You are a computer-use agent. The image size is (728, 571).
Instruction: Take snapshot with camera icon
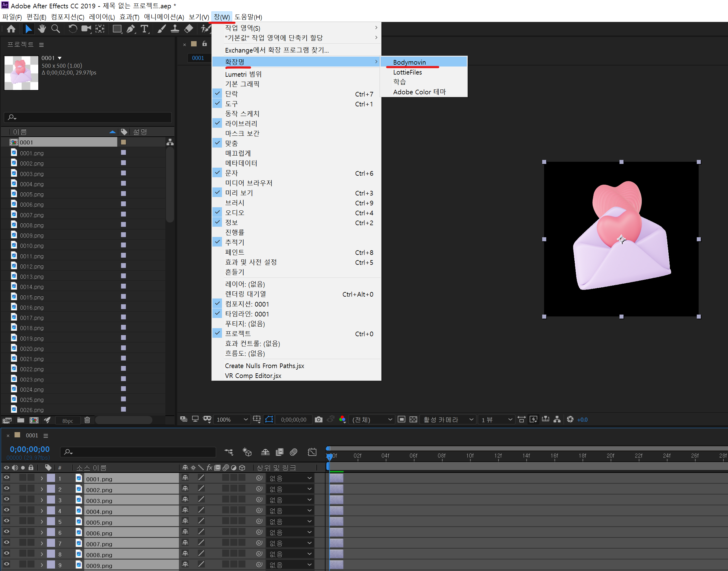318,419
